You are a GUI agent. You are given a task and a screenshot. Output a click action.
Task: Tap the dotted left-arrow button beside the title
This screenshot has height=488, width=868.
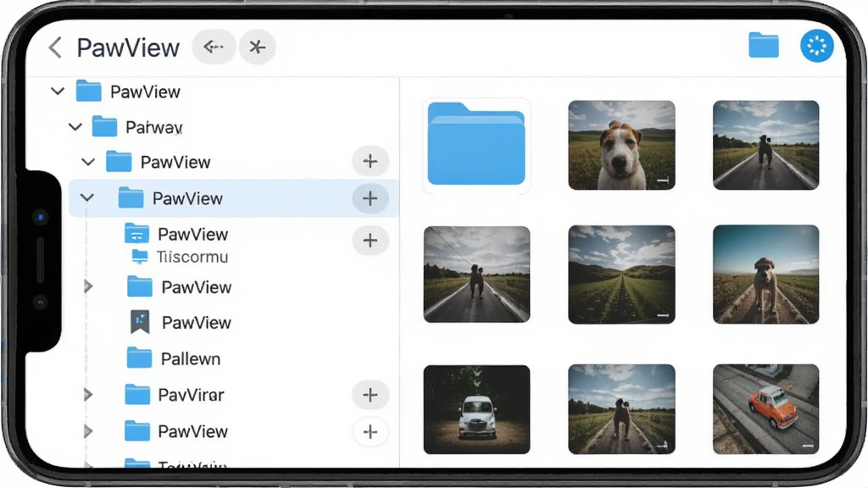point(214,47)
